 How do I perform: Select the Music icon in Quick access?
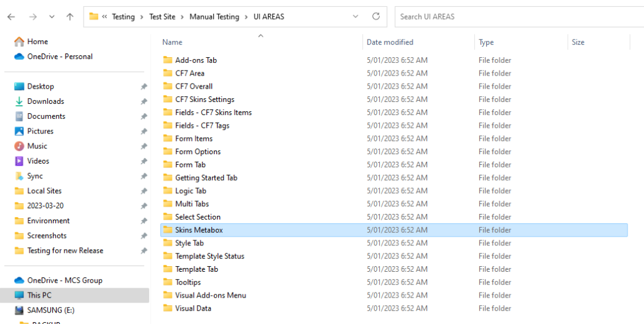[x=19, y=146]
